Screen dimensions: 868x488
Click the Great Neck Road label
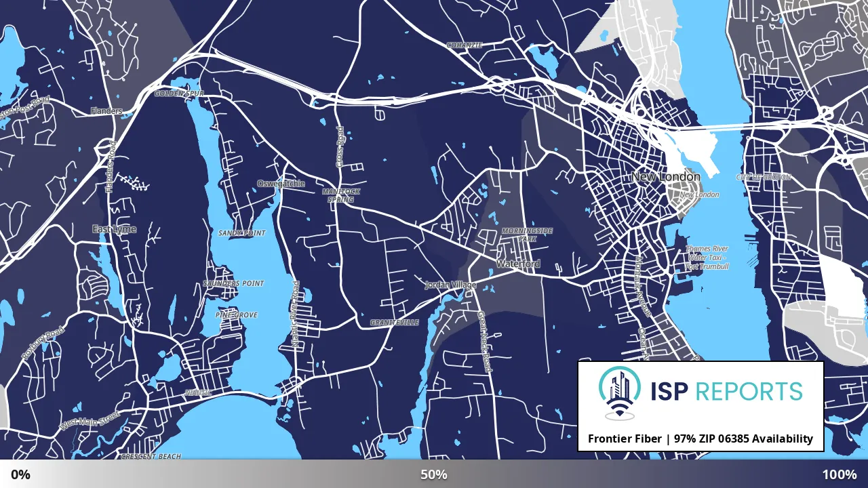pos(484,342)
